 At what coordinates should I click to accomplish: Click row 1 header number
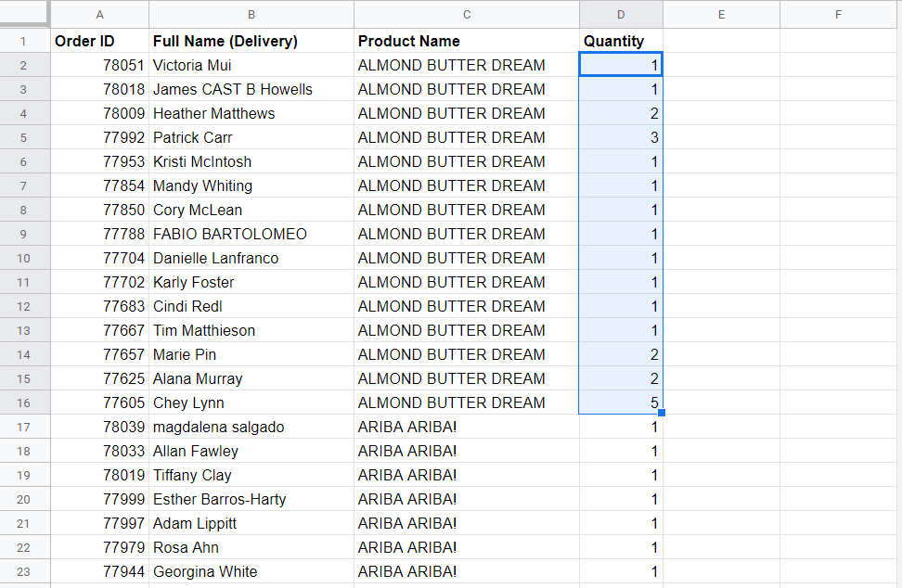tap(24, 41)
